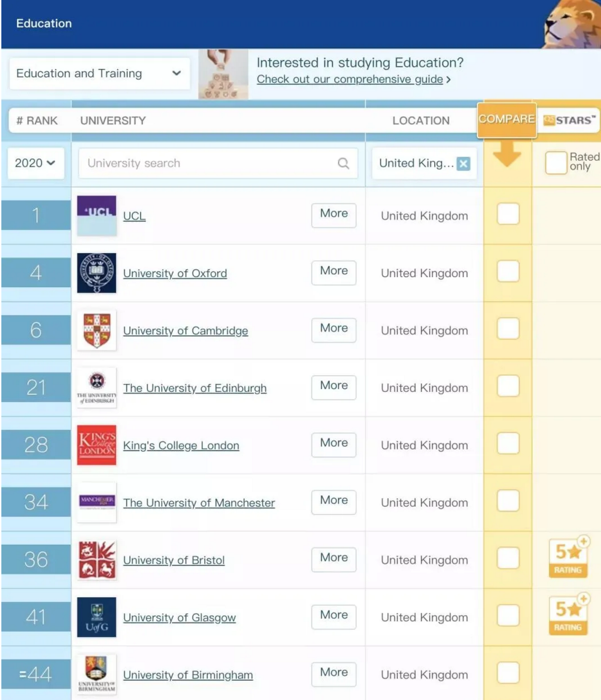Click the University of Oxford crest

click(x=96, y=273)
